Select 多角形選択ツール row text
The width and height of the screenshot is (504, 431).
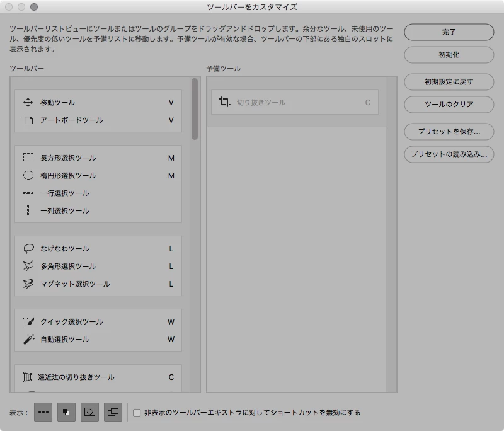[68, 267]
